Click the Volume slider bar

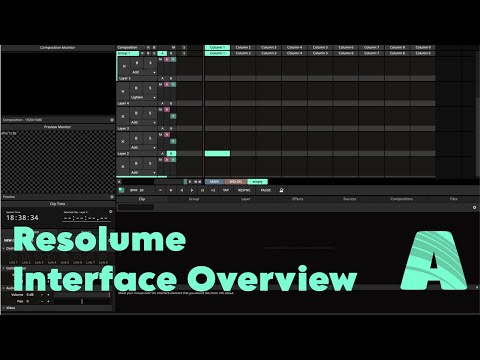click(x=82, y=295)
